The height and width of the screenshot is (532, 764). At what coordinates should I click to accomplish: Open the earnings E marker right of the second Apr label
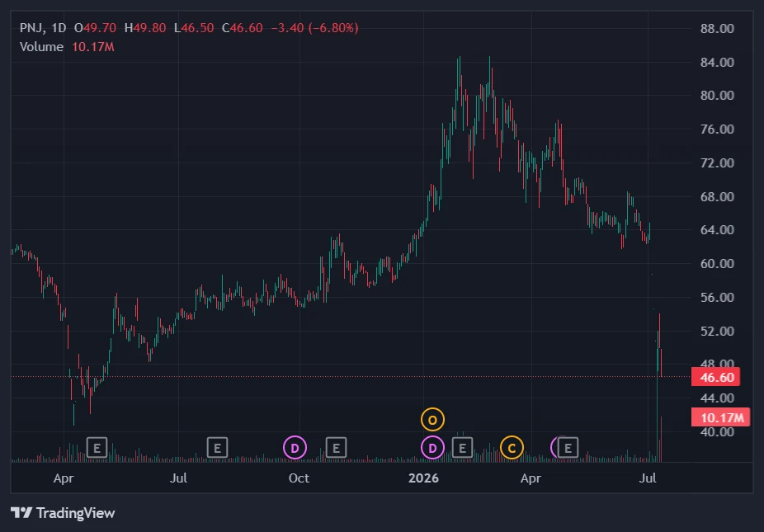(568, 447)
